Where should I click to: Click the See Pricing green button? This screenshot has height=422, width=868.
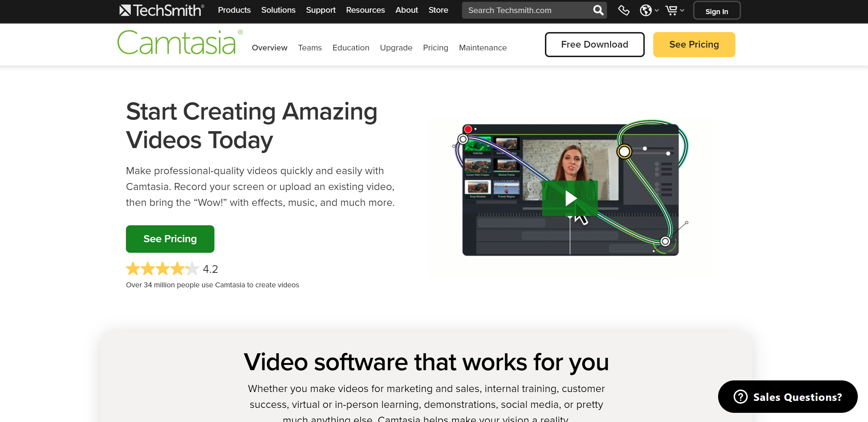pyautogui.click(x=170, y=239)
